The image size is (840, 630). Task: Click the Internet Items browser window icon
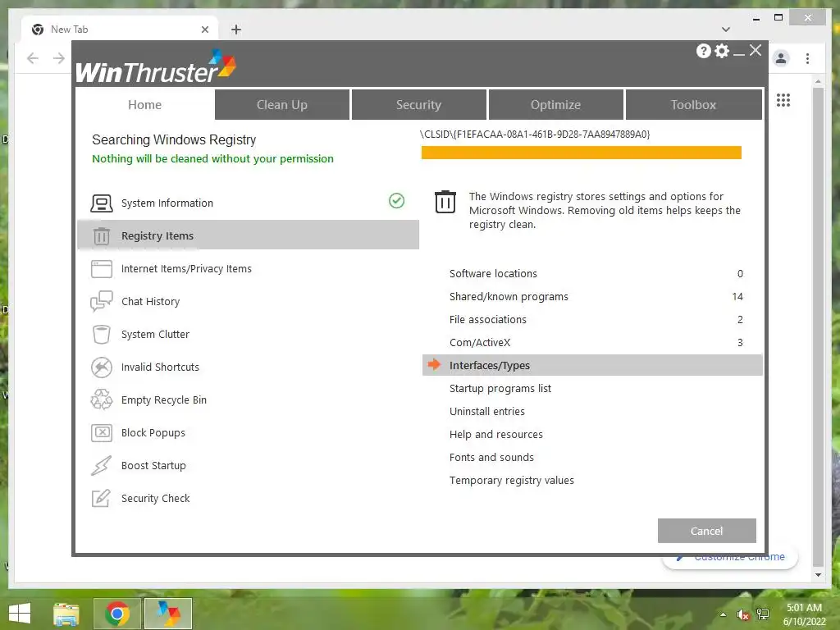(101, 269)
